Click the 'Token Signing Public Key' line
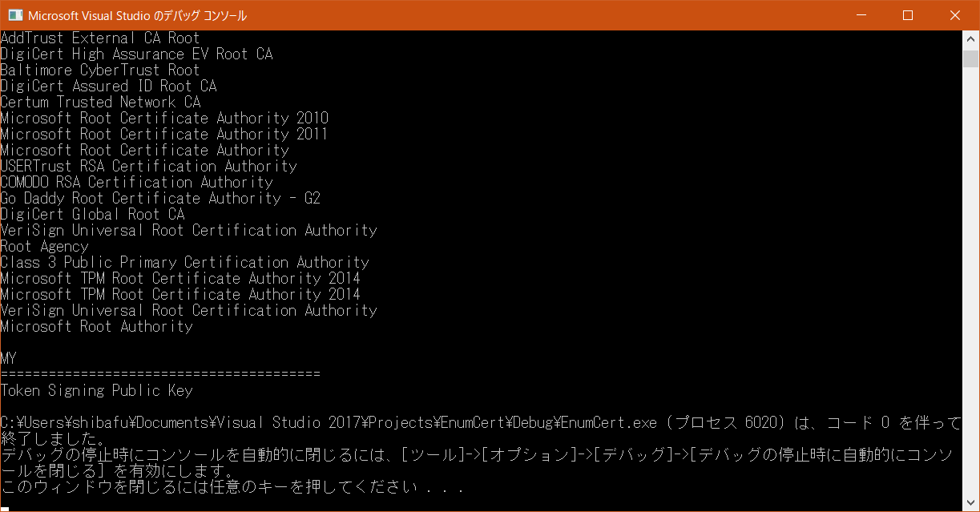 point(96,391)
